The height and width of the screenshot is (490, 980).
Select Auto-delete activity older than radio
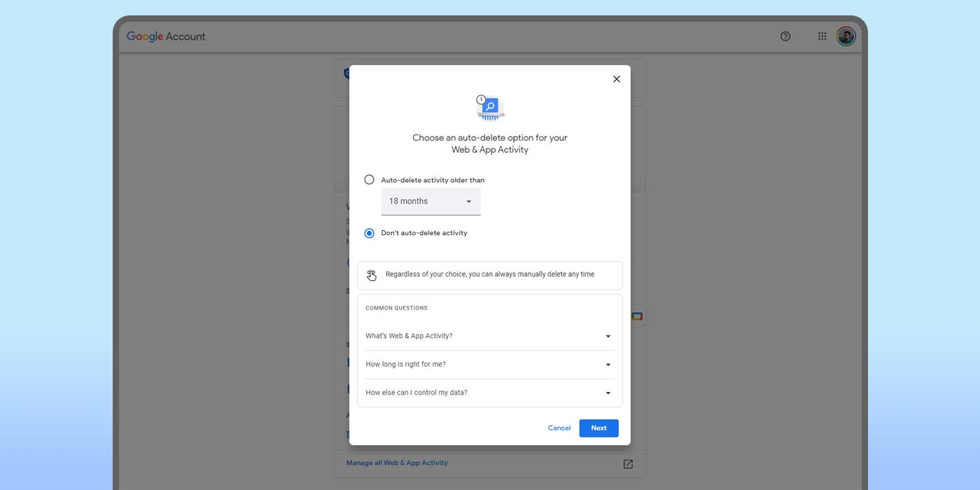coord(370,180)
